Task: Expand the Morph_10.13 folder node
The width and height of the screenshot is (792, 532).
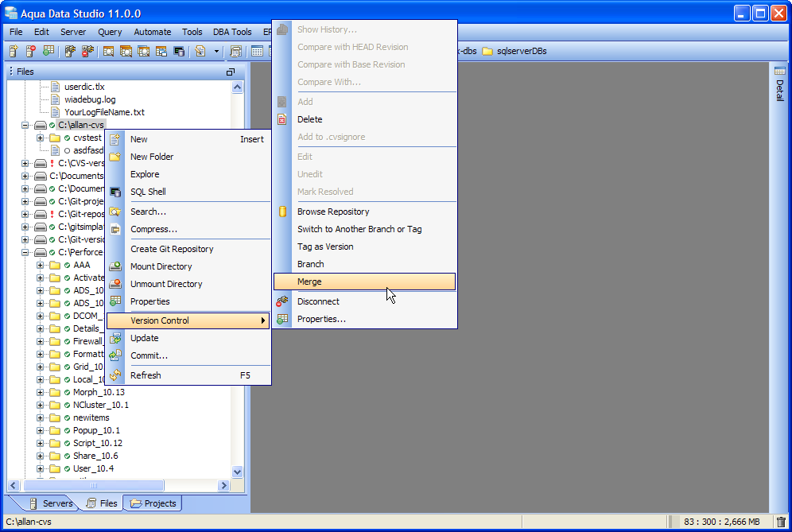Action: point(40,393)
